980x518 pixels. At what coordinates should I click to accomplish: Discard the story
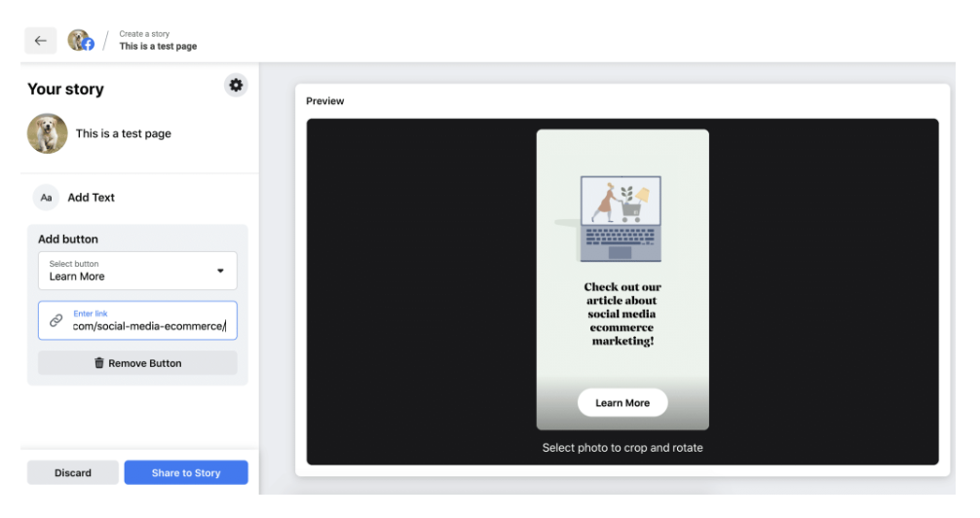[x=72, y=472]
